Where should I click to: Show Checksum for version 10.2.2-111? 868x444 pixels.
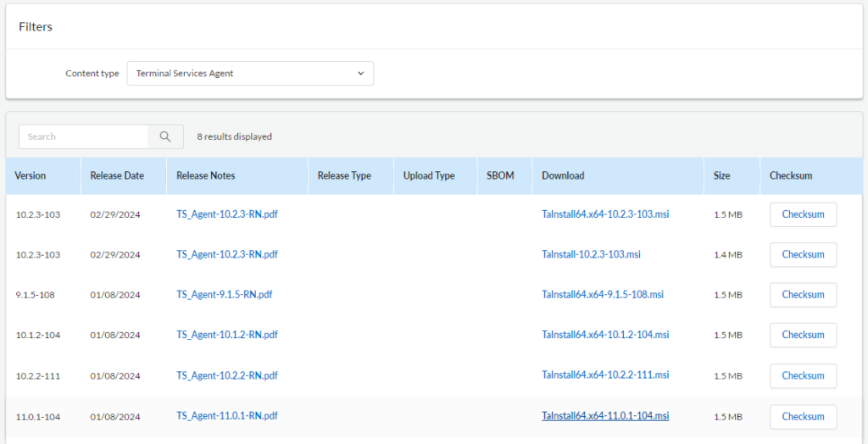(804, 376)
